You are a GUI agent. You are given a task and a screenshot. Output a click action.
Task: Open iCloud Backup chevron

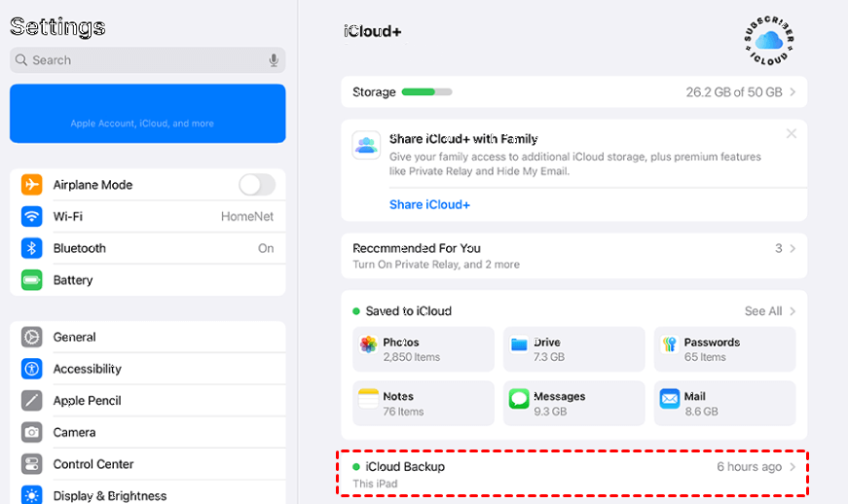pyautogui.click(x=793, y=467)
